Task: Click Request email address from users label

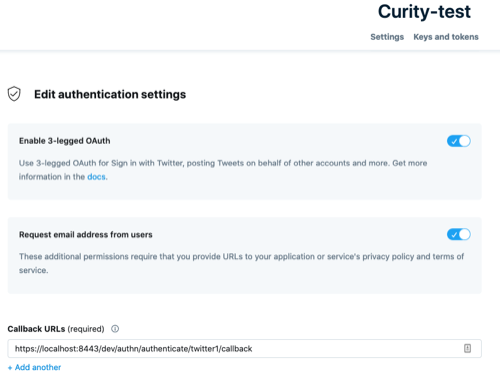Action: [x=86, y=235]
